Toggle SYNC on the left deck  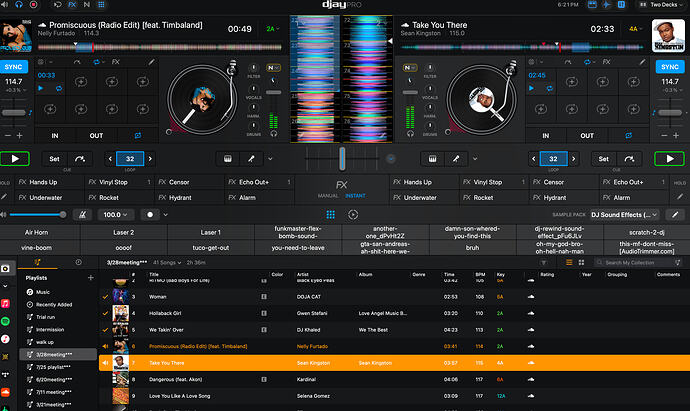[14, 67]
